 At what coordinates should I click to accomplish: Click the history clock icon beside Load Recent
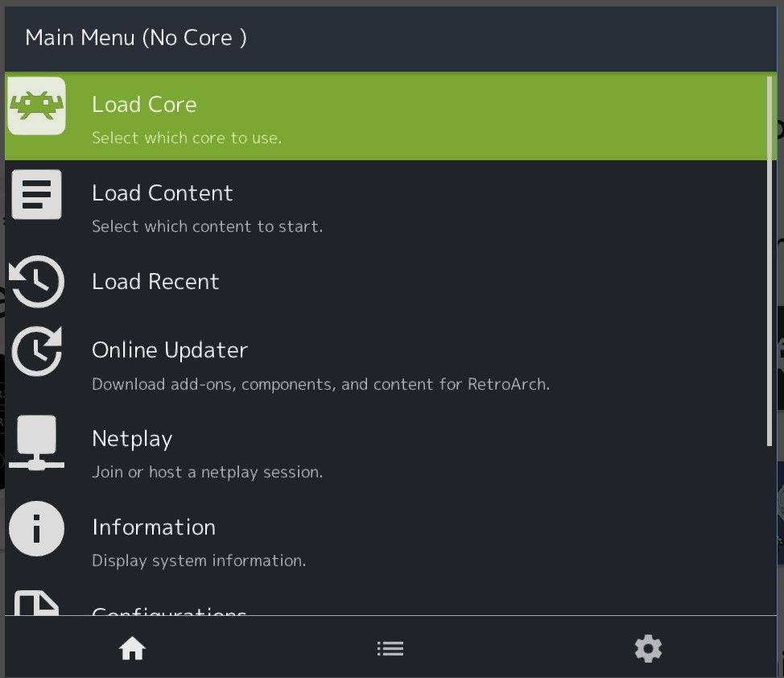(36, 281)
